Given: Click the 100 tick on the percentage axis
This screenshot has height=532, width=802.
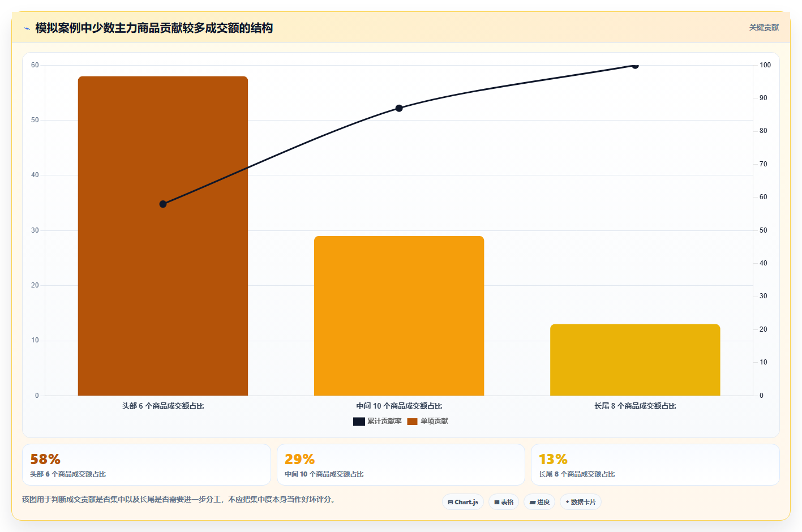Looking at the screenshot, I should [765, 65].
